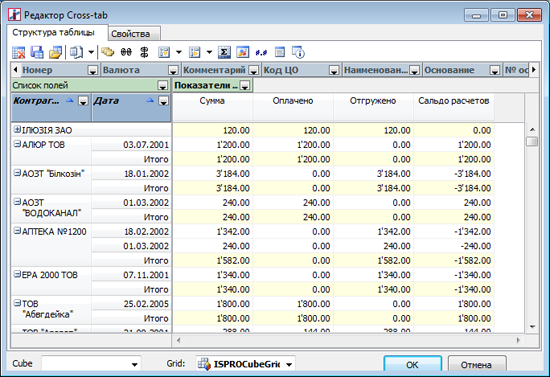The image size is (550, 377).
Task: Click the stacked coins toolbar icon
Action: click(108, 53)
